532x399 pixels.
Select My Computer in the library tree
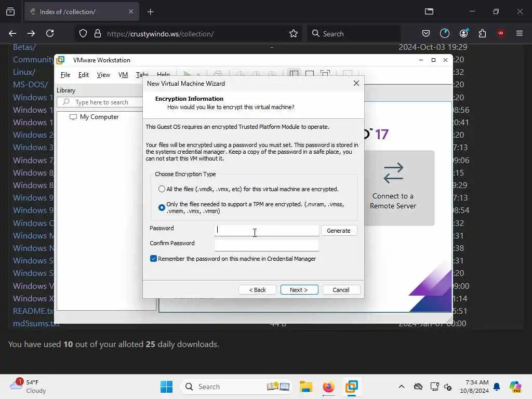pos(94,117)
